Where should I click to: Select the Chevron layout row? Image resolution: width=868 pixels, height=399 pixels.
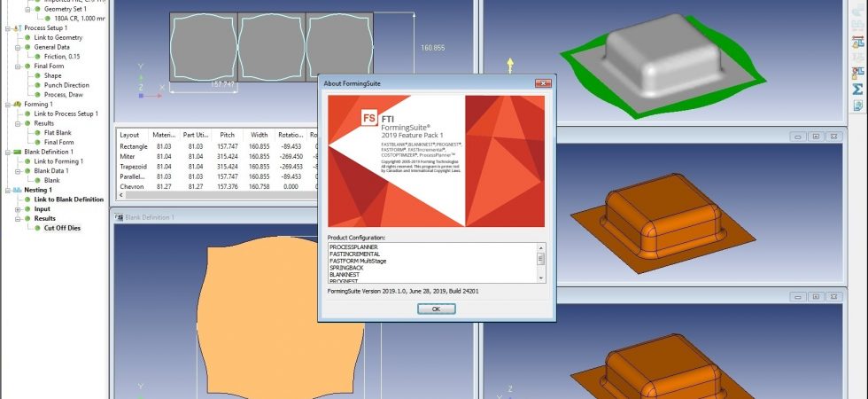click(216, 187)
